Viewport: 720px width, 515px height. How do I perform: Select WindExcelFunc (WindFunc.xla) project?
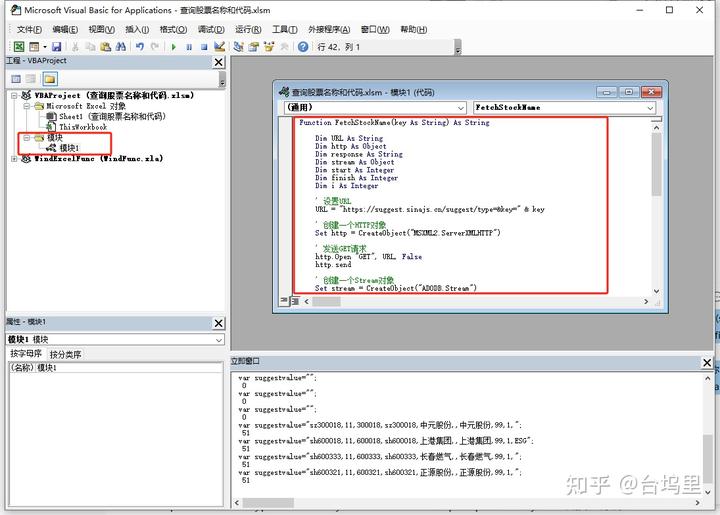pyautogui.click(x=99, y=159)
